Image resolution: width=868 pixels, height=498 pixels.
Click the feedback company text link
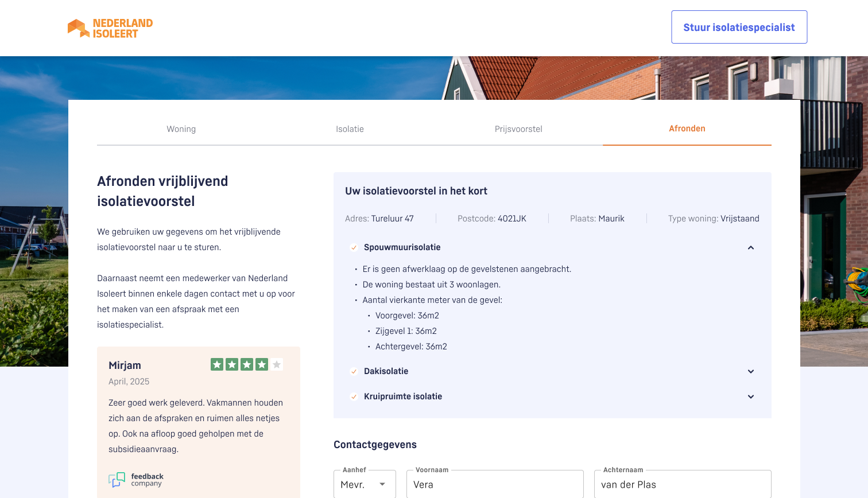(147, 480)
